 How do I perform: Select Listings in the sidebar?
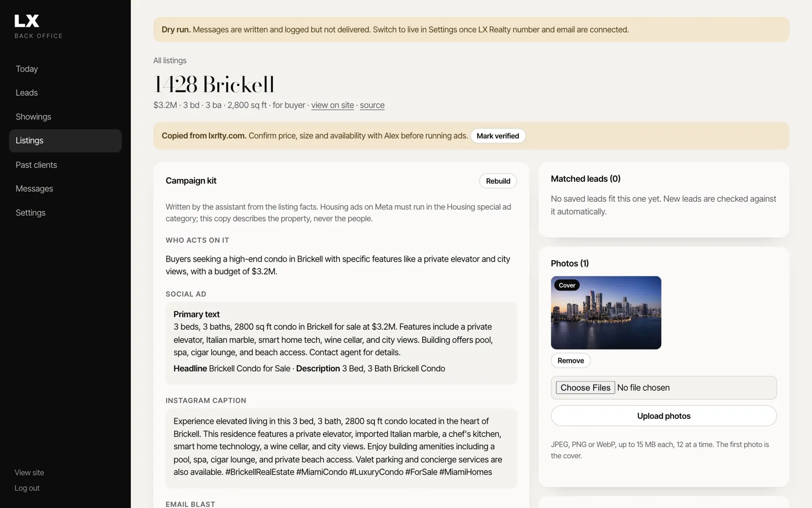point(65,141)
